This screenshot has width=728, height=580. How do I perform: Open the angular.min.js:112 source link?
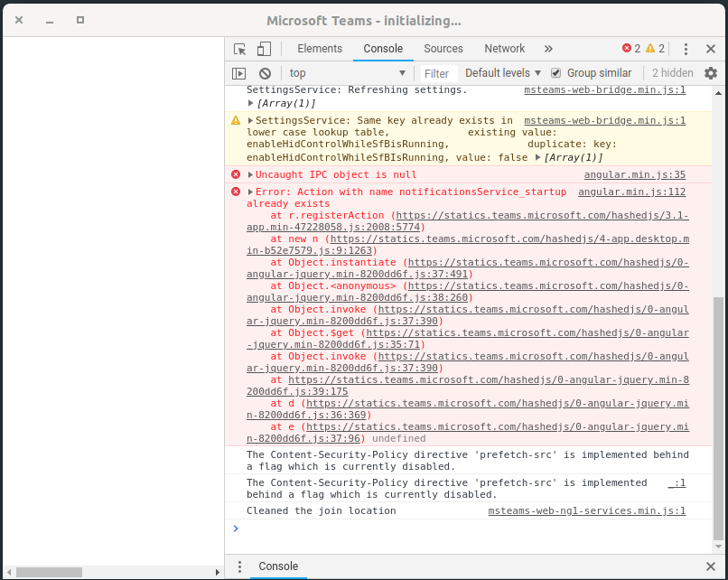point(631,192)
